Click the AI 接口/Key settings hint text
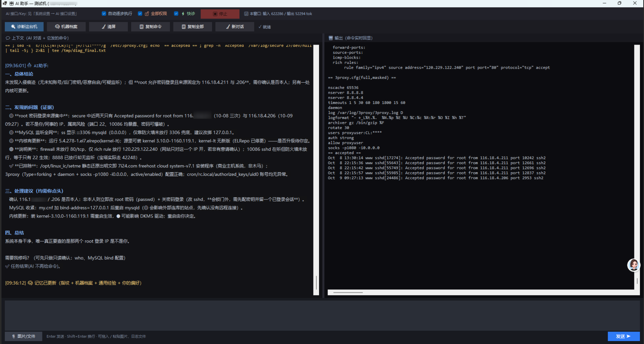This screenshot has height=344, width=644. click(41, 14)
